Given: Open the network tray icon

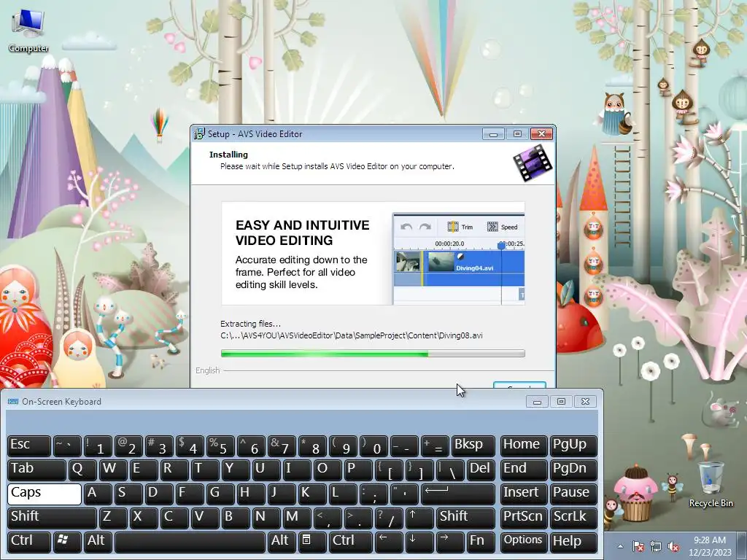Looking at the screenshot, I should tap(656, 546).
